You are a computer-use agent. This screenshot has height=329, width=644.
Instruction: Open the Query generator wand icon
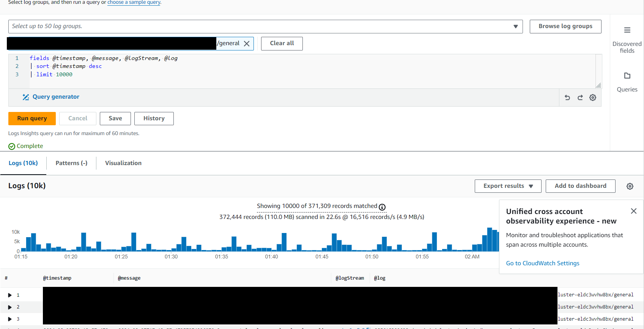[26, 97]
